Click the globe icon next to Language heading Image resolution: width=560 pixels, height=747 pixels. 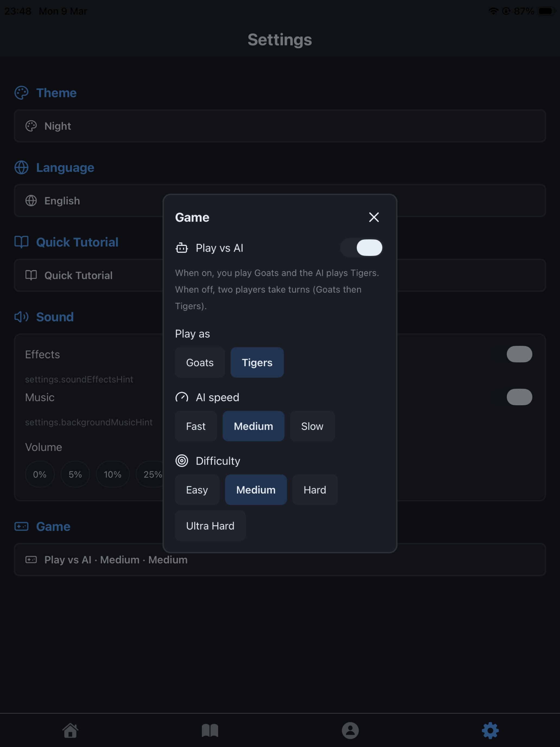tap(21, 167)
